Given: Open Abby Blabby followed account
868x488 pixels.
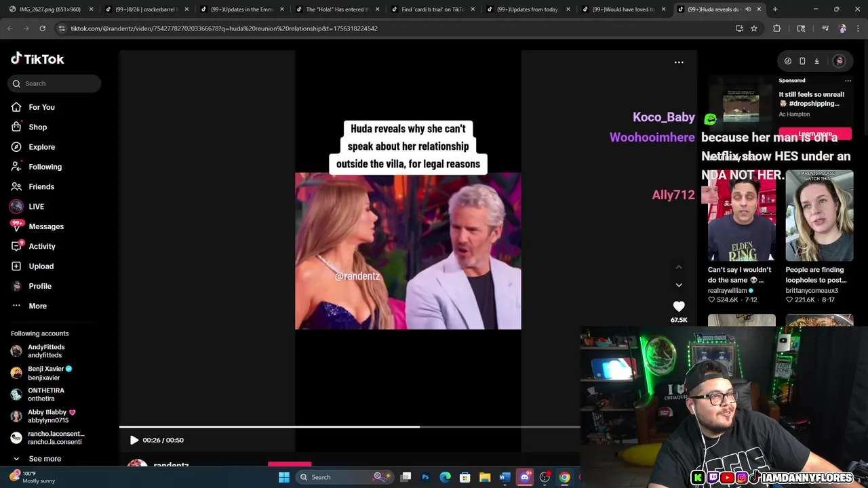Looking at the screenshot, I should (47, 416).
